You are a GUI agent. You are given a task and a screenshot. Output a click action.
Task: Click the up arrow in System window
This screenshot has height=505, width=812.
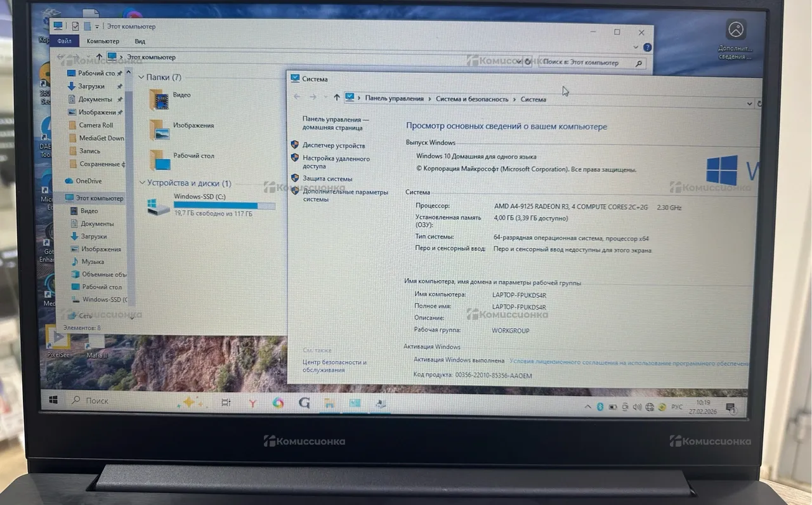tap(336, 97)
